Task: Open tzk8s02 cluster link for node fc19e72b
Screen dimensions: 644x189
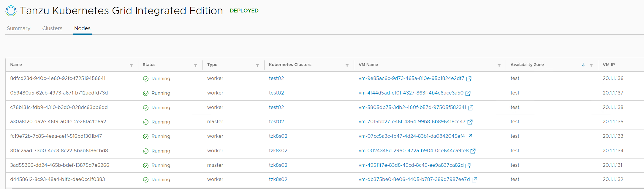Action: click(278, 136)
